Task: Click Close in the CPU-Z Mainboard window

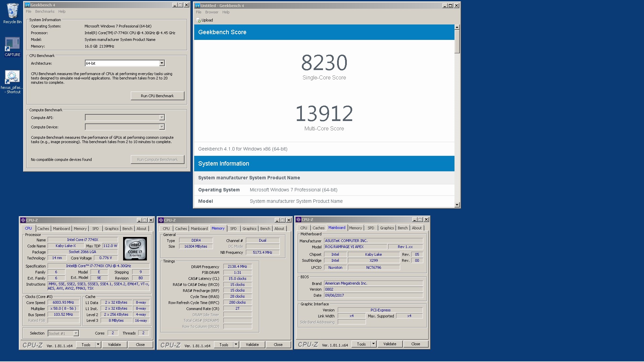Action: (x=416, y=344)
